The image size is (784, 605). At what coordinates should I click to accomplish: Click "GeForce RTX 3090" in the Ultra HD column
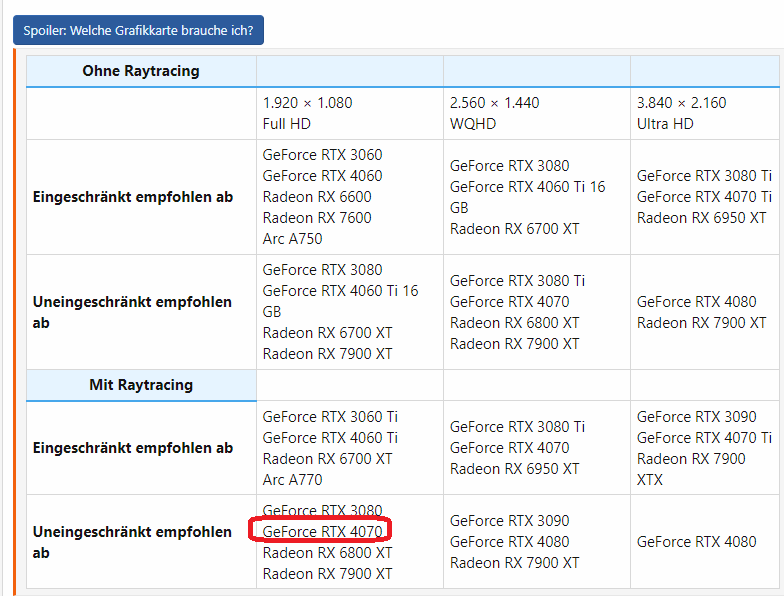[x=696, y=417]
